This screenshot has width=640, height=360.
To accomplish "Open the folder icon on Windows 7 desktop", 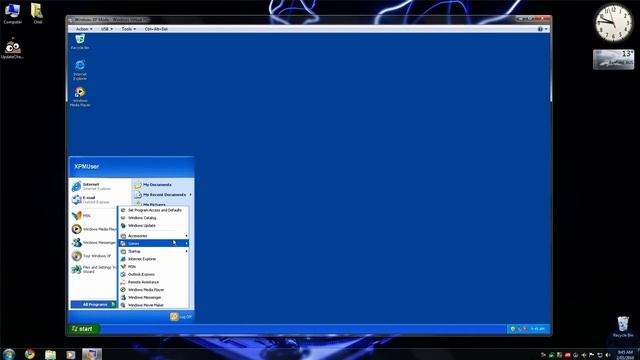I will coord(37,13).
